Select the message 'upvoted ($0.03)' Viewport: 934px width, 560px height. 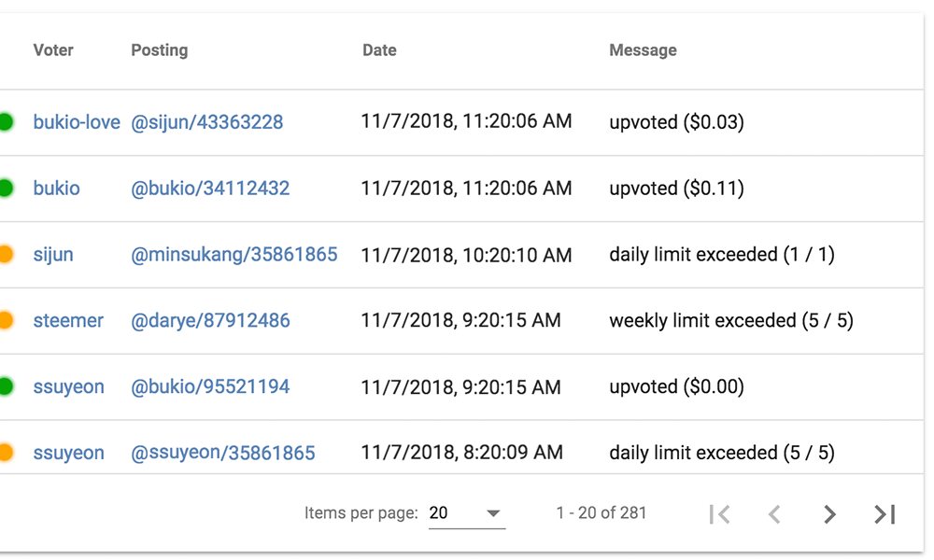point(676,122)
